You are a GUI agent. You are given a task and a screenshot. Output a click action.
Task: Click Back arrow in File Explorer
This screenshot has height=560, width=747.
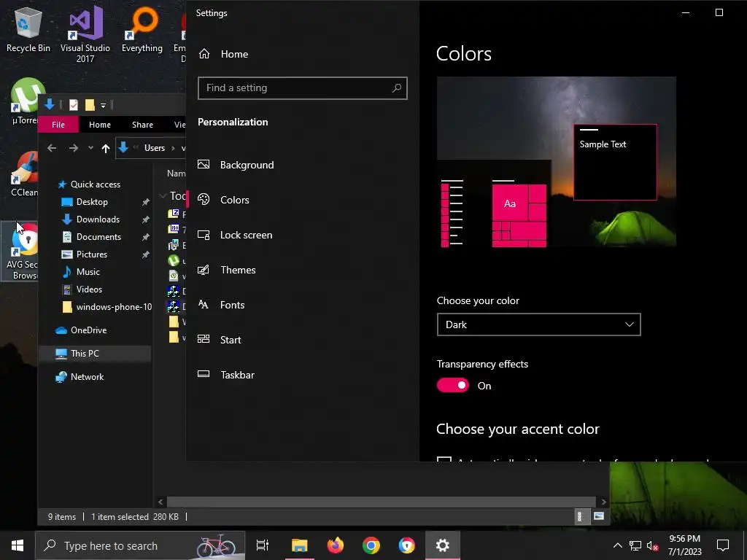(52, 148)
